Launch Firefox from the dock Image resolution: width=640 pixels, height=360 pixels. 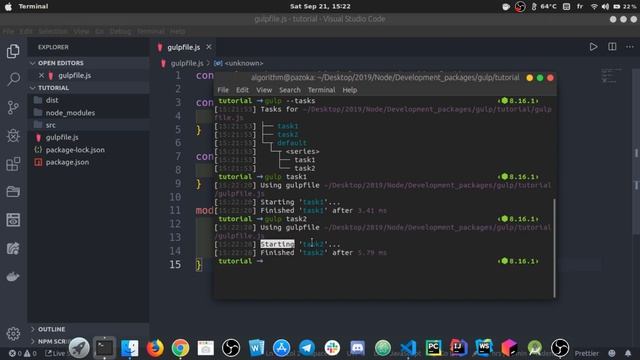[x=155, y=348]
